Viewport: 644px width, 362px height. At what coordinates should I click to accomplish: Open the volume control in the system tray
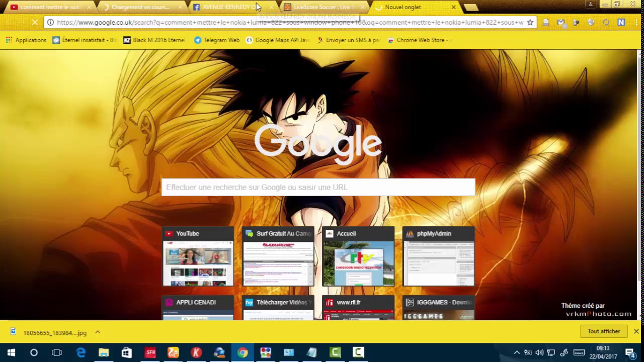pyautogui.click(x=539, y=352)
